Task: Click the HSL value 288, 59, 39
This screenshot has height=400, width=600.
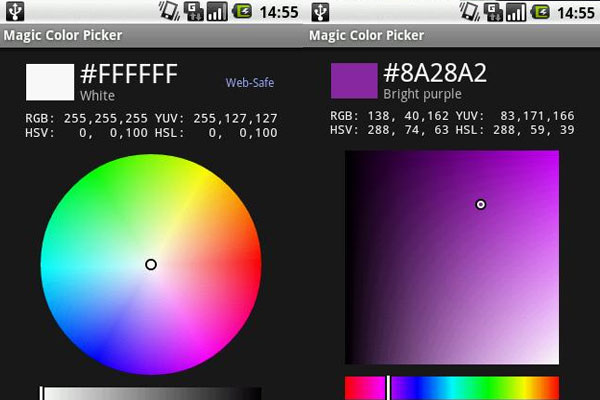Action: click(x=534, y=130)
